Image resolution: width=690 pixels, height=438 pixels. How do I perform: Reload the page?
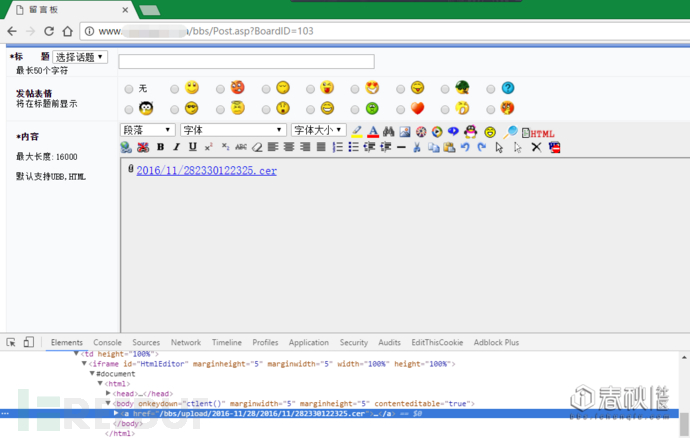coord(49,31)
